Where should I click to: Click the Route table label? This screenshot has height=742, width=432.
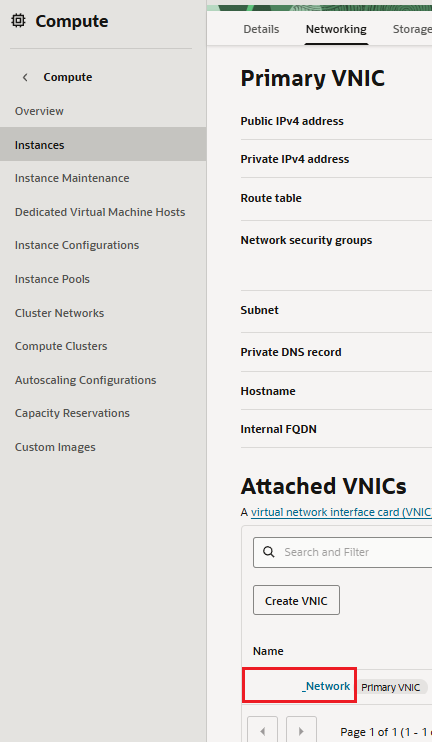click(271, 198)
